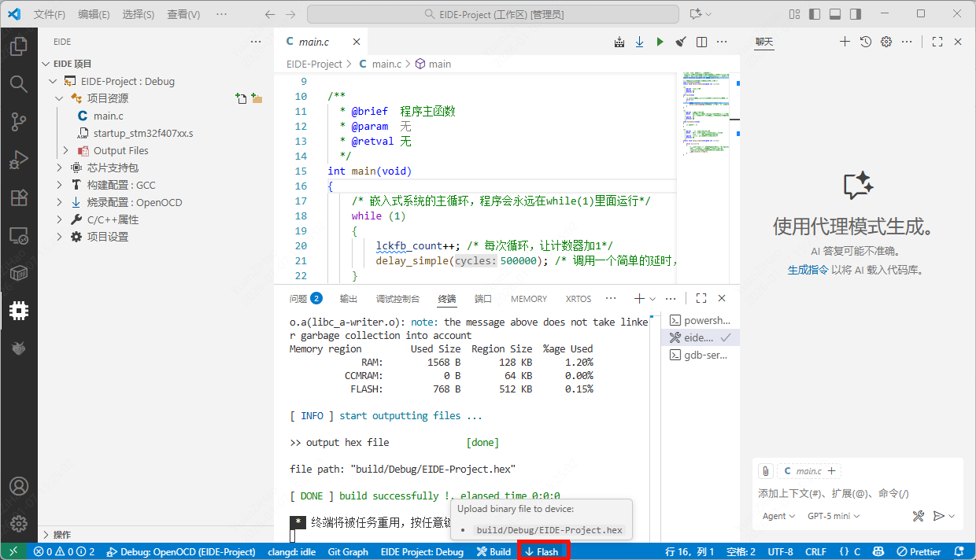976x560 pixels.
Task: Open the 编辑(E) menu
Action: 94,14
